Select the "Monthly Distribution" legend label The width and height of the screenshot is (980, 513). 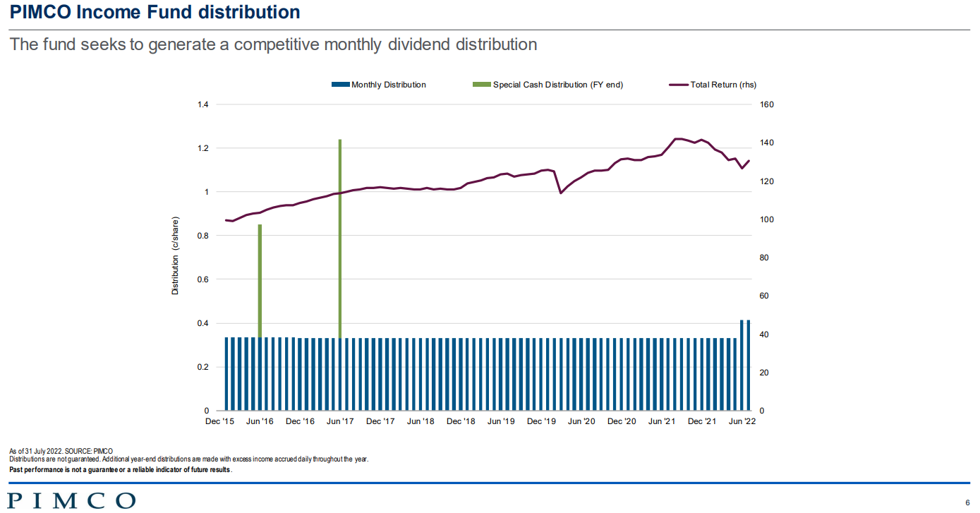pyautogui.click(x=389, y=85)
